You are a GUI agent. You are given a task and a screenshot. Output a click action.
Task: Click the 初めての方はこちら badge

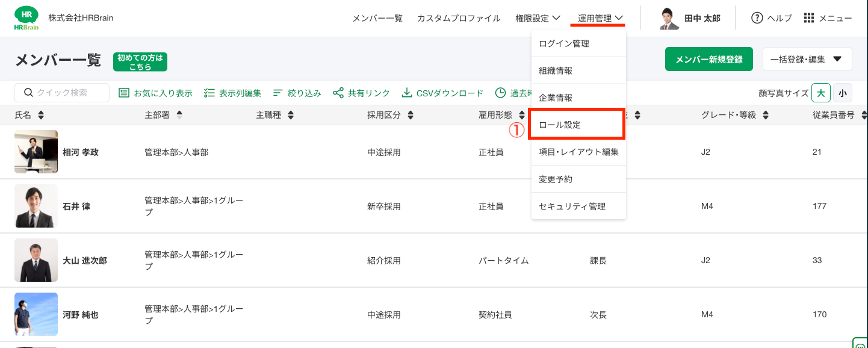[140, 62]
